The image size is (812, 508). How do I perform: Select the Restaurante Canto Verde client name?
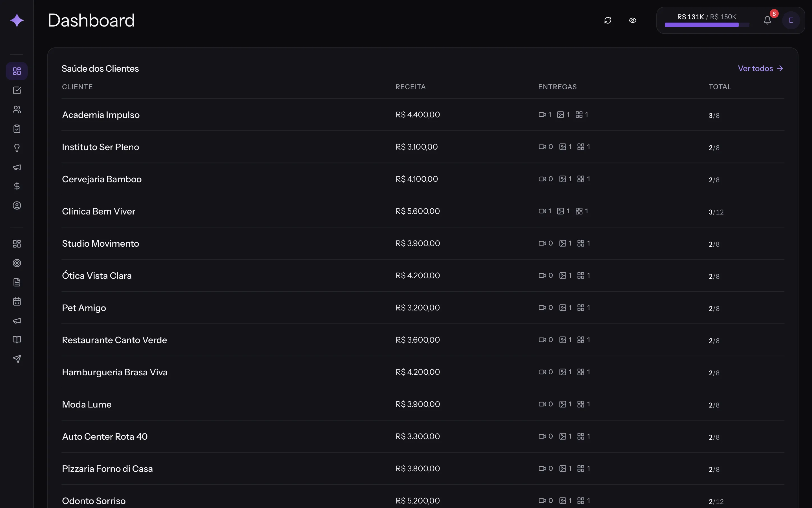coord(114,340)
